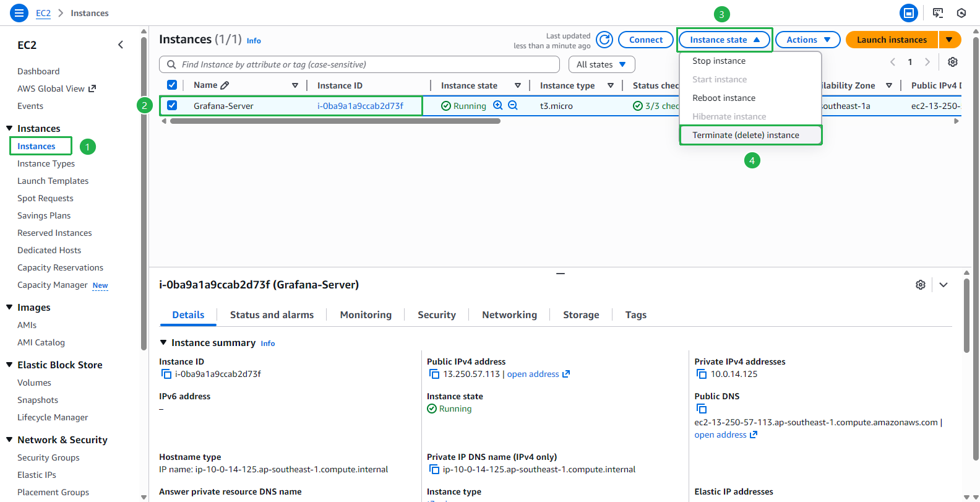
Task: Switch to the Monitoring tab
Action: (x=366, y=314)
